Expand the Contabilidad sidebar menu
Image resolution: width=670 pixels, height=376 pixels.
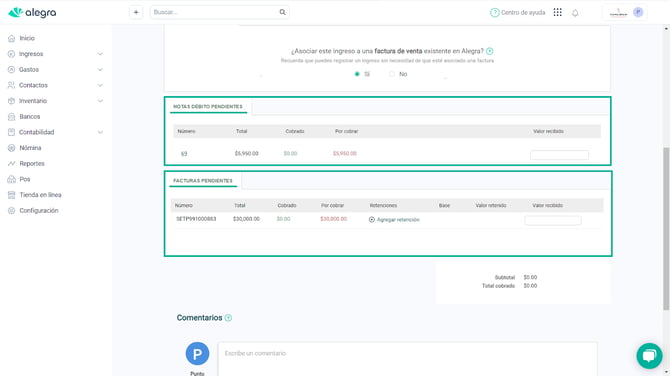(x=100, y=132)
